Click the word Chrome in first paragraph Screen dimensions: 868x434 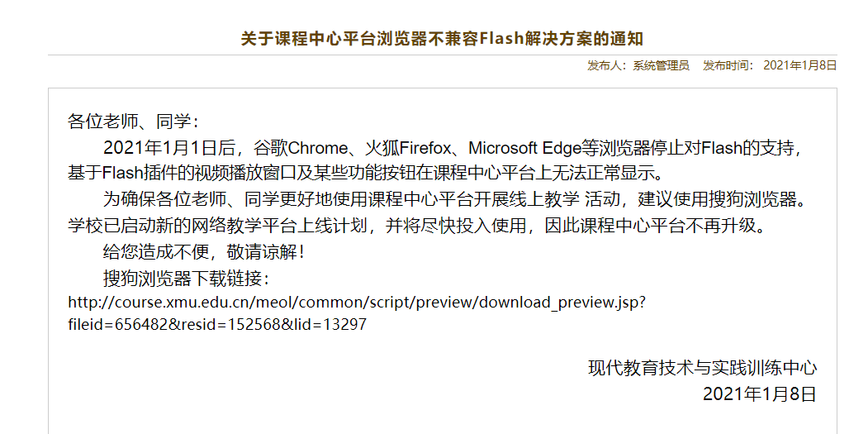[x=318, y=148]
